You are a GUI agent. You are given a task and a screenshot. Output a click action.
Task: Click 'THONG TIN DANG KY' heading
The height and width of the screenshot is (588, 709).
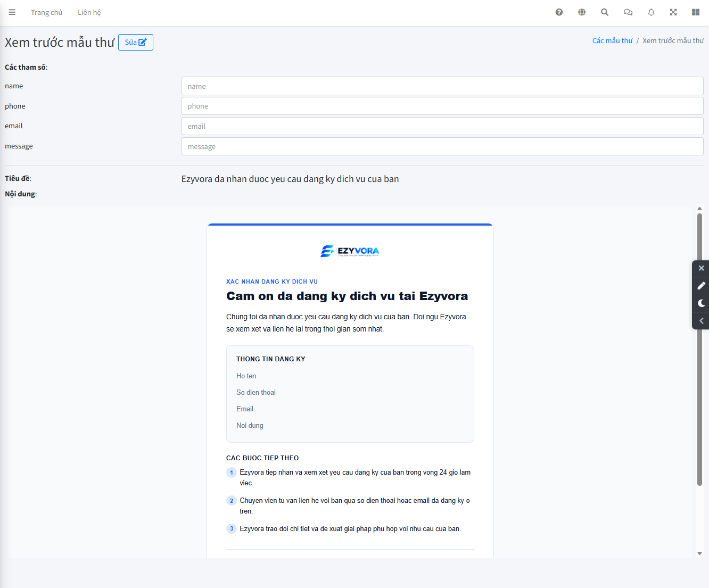[x=271, y=359]
